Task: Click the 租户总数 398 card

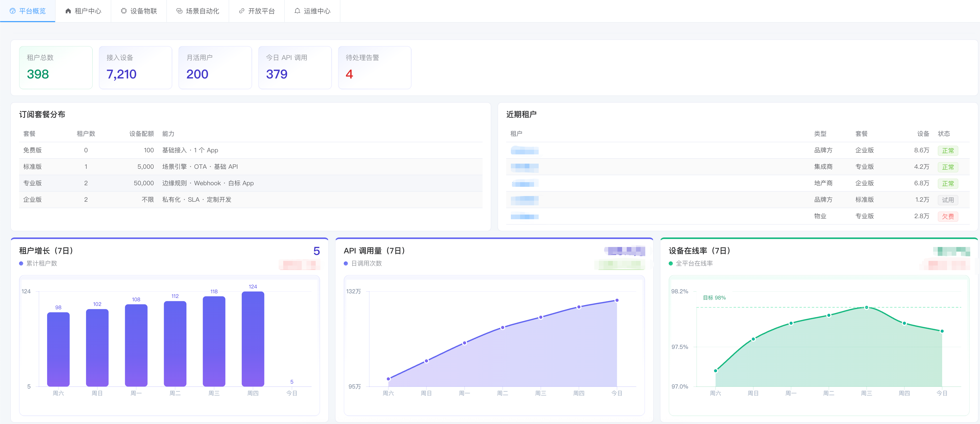Action: (56, 68)
